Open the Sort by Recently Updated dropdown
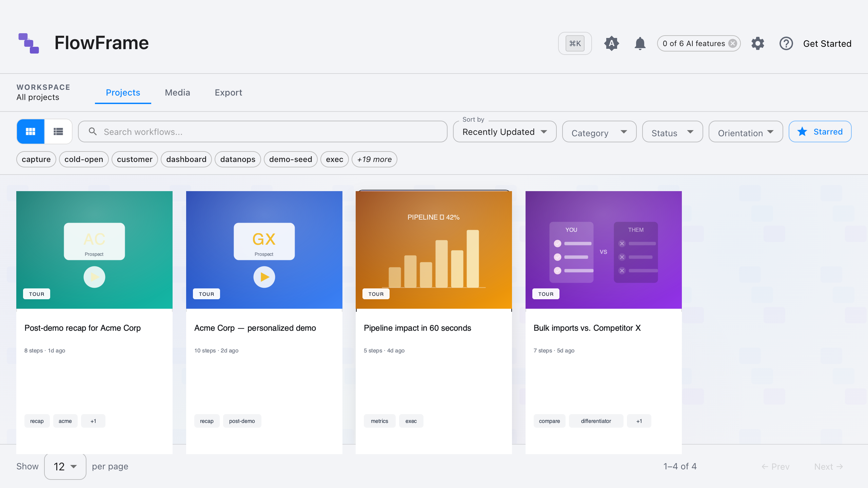The image size is (868, 488). tap(505, 131)
